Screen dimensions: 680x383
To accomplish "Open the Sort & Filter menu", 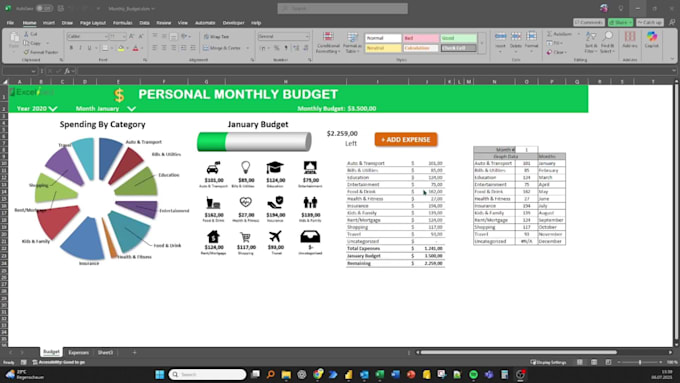I will coord(591,42).
